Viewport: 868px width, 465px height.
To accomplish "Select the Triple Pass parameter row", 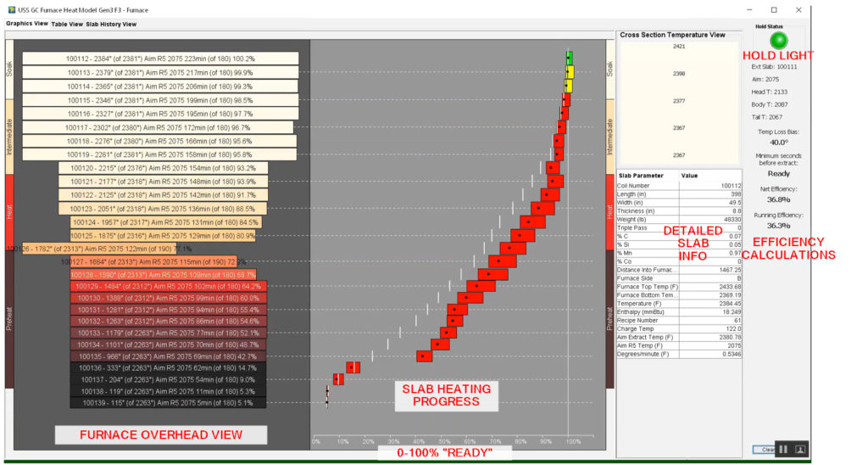I will 679,227.
